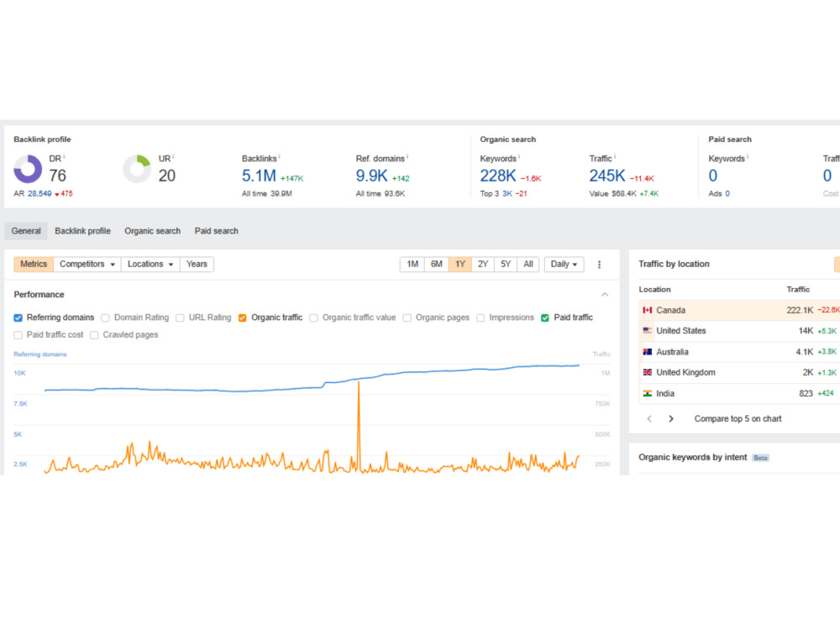This screenshot has width=840, height=630.
Task: Open the 9.9K referring domains link
Action: tap(371, 176)
